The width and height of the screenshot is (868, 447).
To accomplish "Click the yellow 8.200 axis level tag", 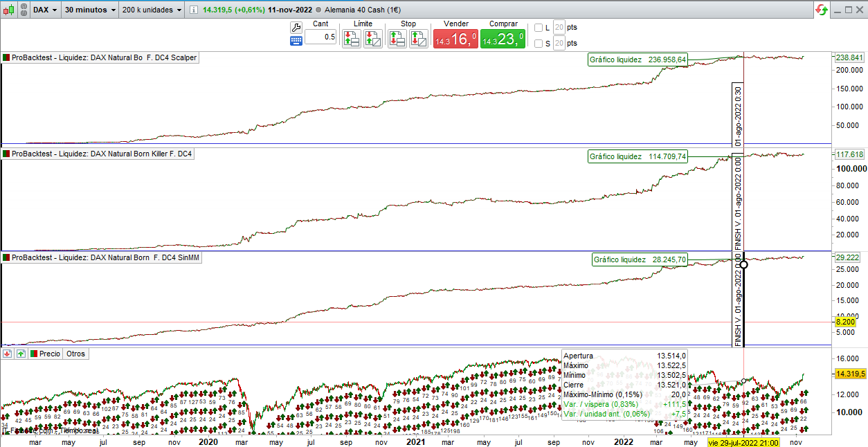I will point(845,322).
